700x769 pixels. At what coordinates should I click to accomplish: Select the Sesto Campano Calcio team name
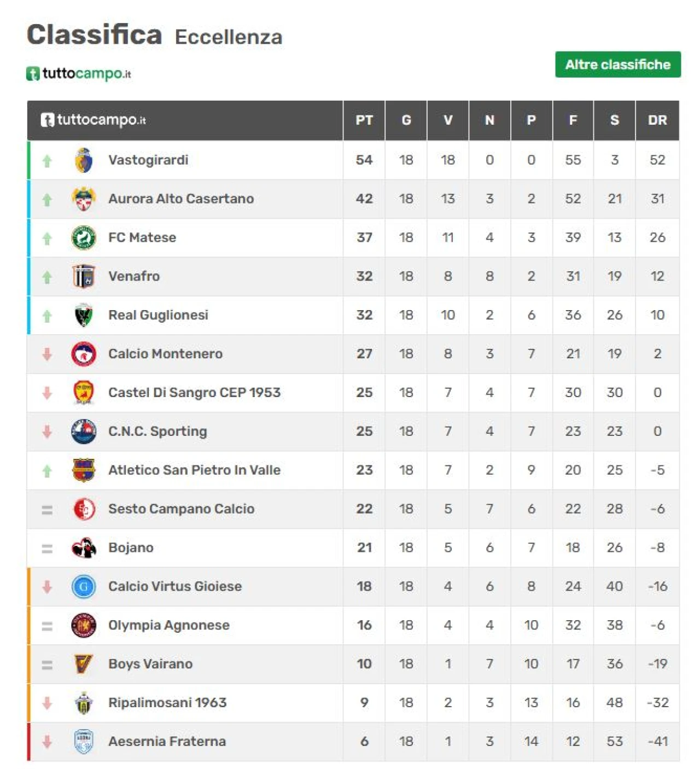coord(181,509)
